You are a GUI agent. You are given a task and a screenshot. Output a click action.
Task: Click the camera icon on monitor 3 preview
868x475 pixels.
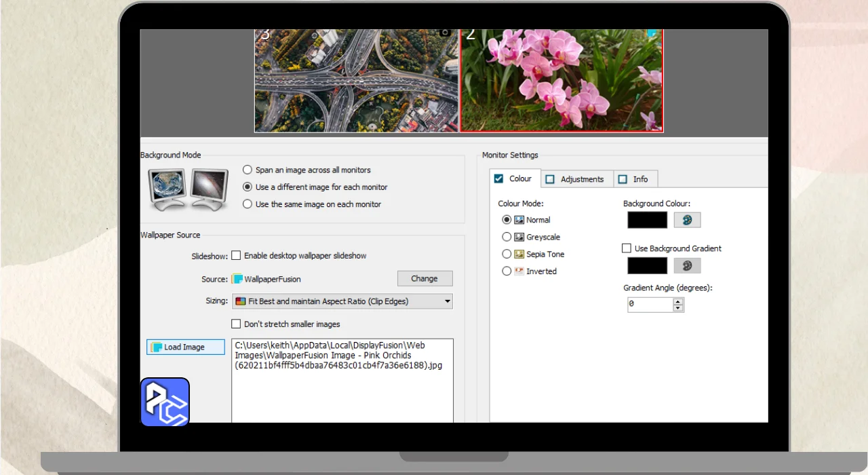coord(445,33)
